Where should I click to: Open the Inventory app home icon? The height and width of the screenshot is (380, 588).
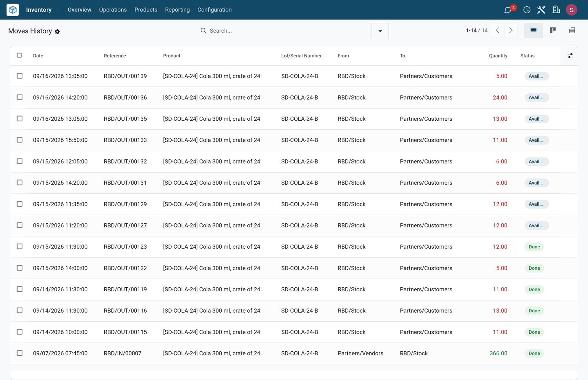point(12,10)
